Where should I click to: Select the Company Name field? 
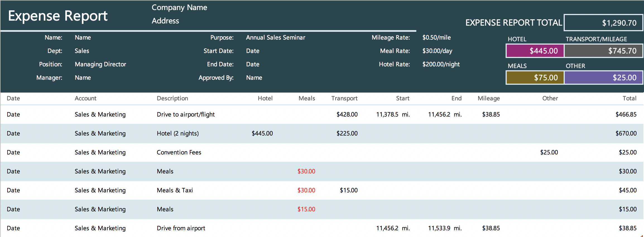[x=179, y=8]
